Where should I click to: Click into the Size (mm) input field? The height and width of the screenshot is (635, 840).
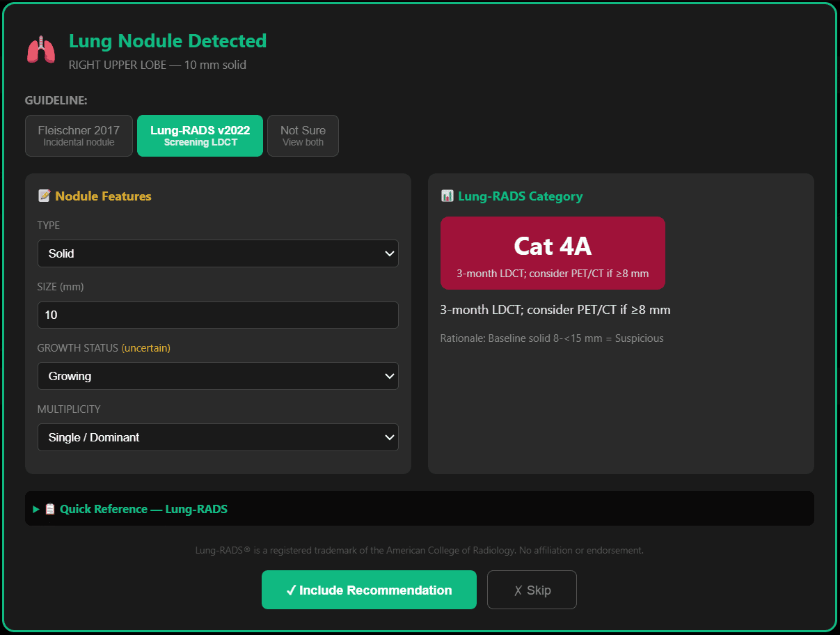pos(218,315)
